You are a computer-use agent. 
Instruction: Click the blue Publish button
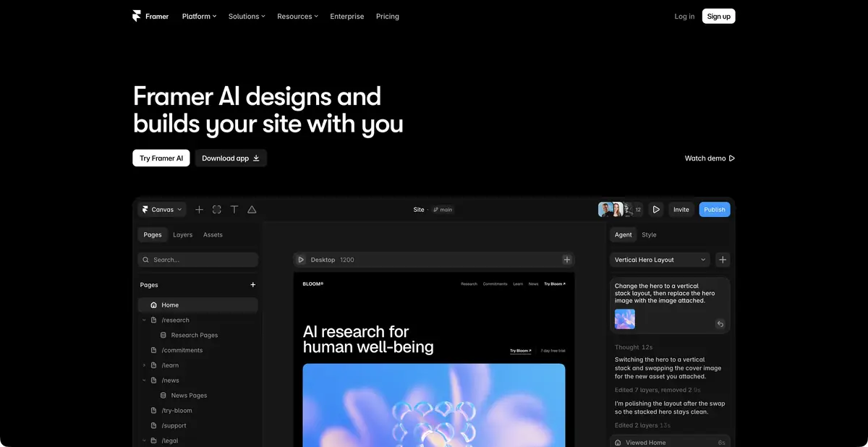pos(715,210)
